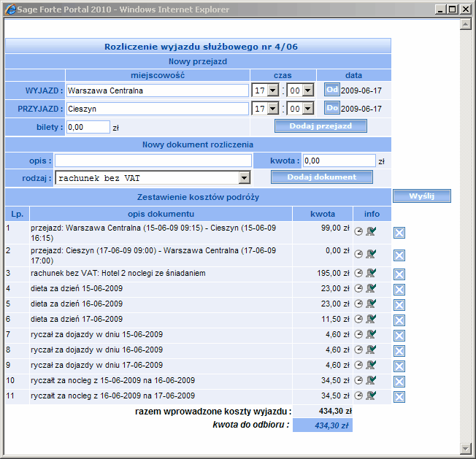
Task: Focus WYJAZD miejscowość field Warszawa Centralna
Action: (158, 90)
